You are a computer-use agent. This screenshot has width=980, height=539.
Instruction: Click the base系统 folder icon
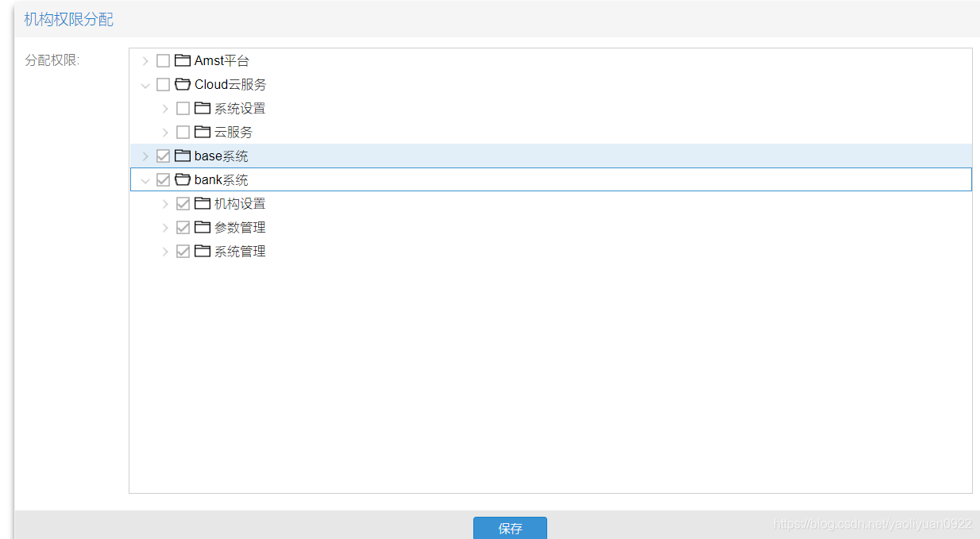point(183,156)
